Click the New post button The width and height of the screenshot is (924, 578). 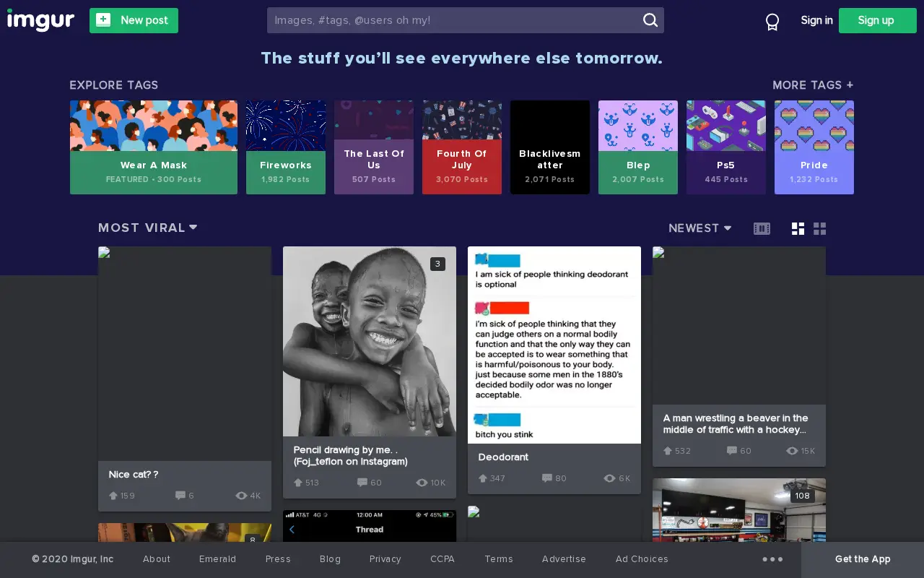coord(134,20)
